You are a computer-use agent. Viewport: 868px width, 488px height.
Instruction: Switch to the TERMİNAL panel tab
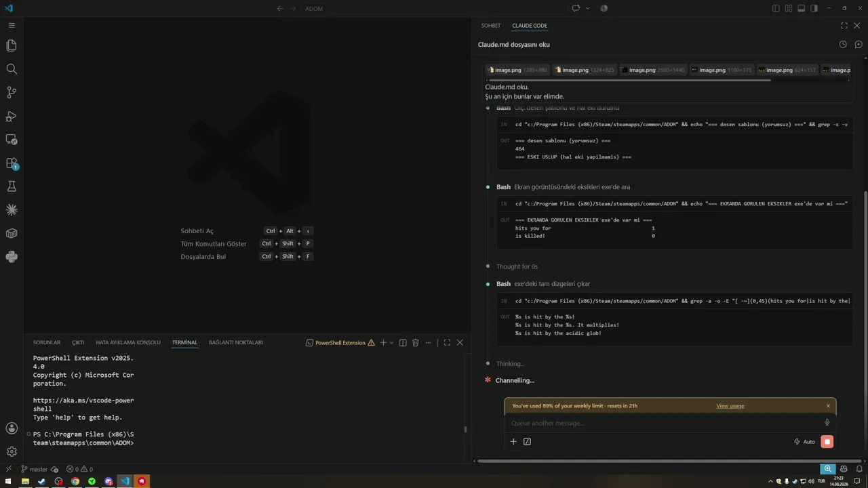click(184, 343)
